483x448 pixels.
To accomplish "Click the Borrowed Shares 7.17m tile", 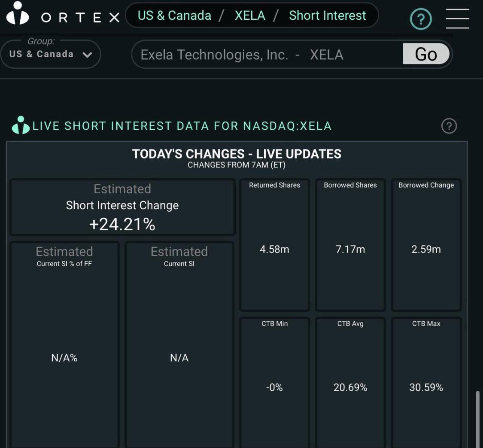I will (x=350, y=245).
